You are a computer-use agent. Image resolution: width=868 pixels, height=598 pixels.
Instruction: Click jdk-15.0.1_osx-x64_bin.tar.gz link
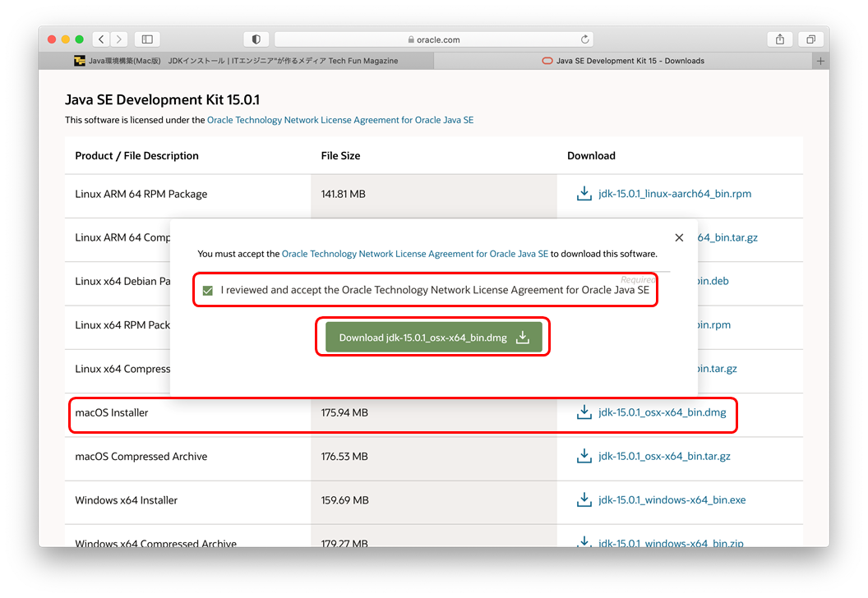point(664,456)
